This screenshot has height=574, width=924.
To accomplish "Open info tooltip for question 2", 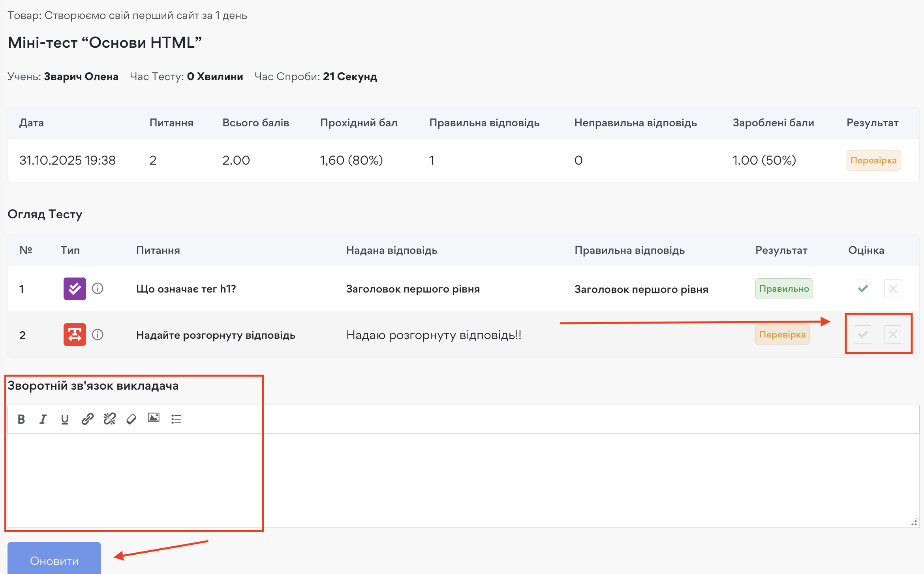I will pyautogui.click(x=98, y=335).
